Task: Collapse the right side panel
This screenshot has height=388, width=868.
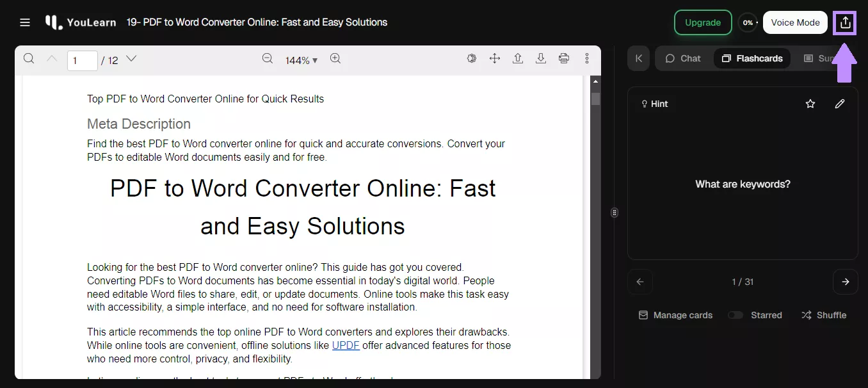Action: pyautogui.click(x=638, y=58)
